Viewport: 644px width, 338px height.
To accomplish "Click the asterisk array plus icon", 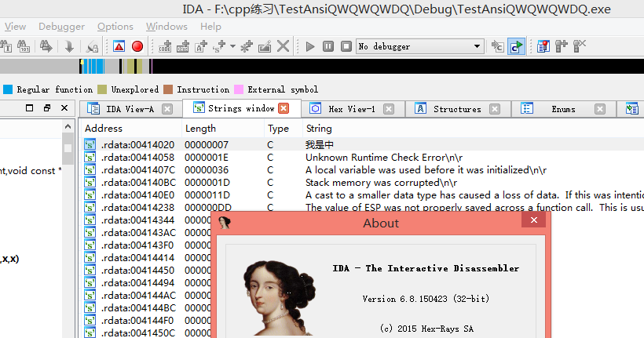I will (247, 46).
